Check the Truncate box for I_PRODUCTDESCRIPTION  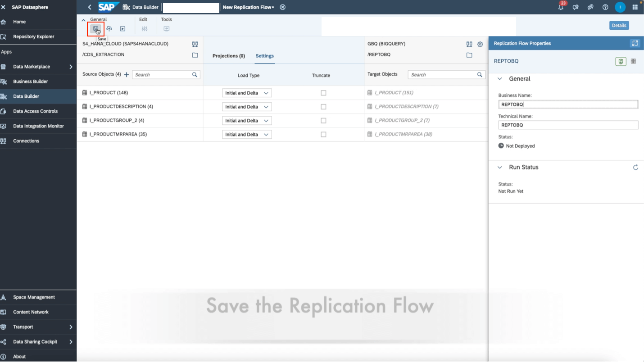323,106
